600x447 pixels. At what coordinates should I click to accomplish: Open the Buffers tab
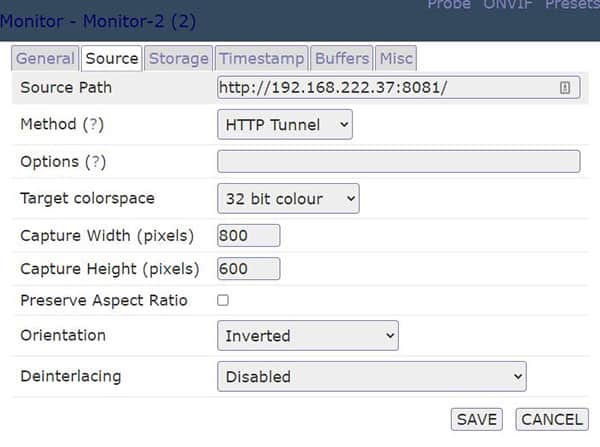[342, 59]
